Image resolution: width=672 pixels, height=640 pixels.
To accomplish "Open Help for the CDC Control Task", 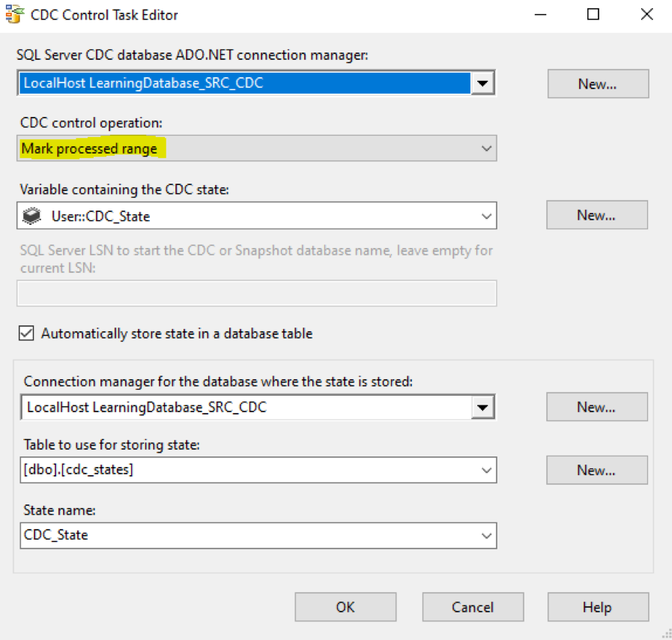I will tap(597, 607).
